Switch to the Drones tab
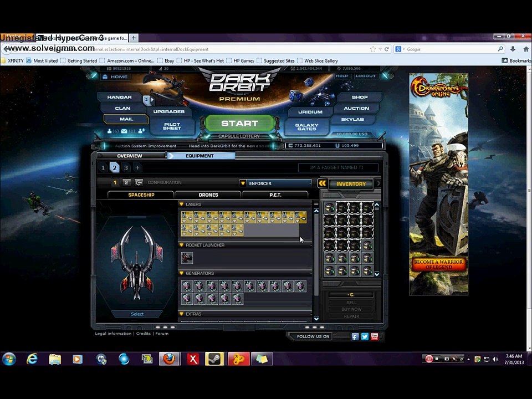The height and width of the screenshot is (399, 532). (208, 195)
